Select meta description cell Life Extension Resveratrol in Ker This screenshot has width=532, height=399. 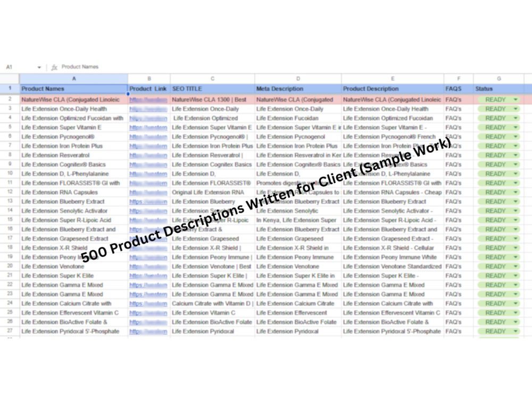click(x=298, y=155)
